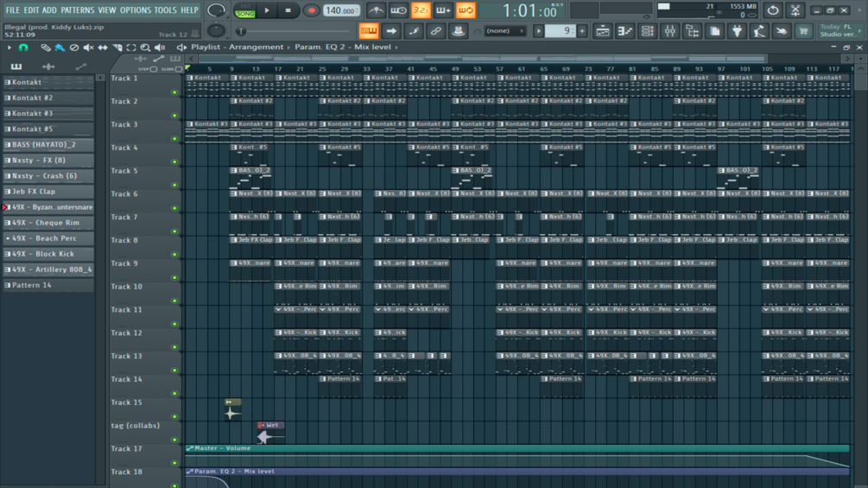Open the tempo tapper icon
Viewport: 868px width, 488px height.
point(759,31)
